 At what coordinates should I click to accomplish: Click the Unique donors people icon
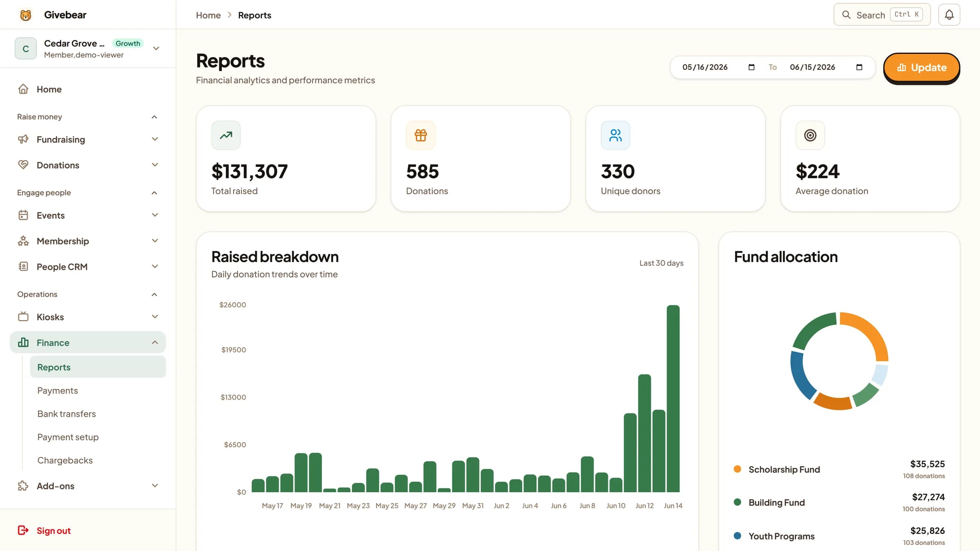[x=615, y=135]
